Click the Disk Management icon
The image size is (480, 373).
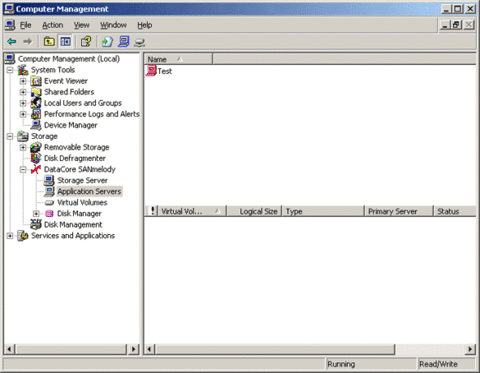click(36, 224)
